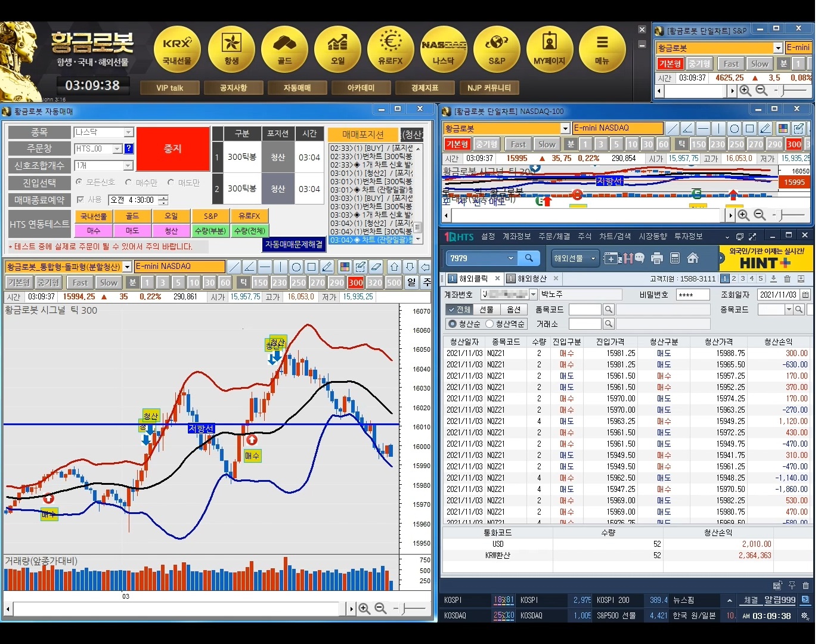
Task: Select diagonal line drawing tool in main chart
Action: (x=234, y=267)
